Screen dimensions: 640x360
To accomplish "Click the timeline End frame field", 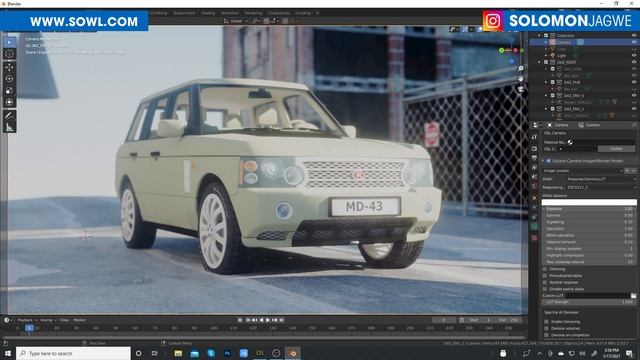I will pyautogui.click(x=509, y=320).
